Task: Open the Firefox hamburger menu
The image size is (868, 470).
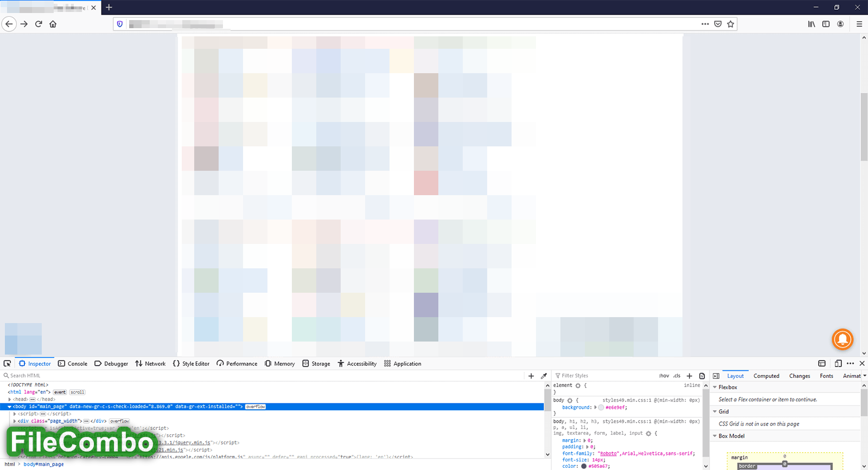Action: (x=859, y=24)
